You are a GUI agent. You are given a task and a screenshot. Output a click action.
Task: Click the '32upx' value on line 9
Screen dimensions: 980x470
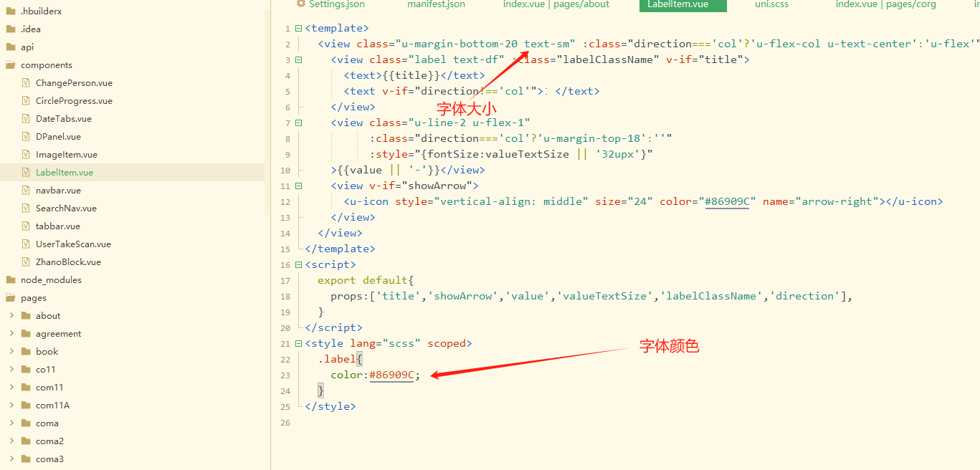pyautogui.click(x=621, y=154)
